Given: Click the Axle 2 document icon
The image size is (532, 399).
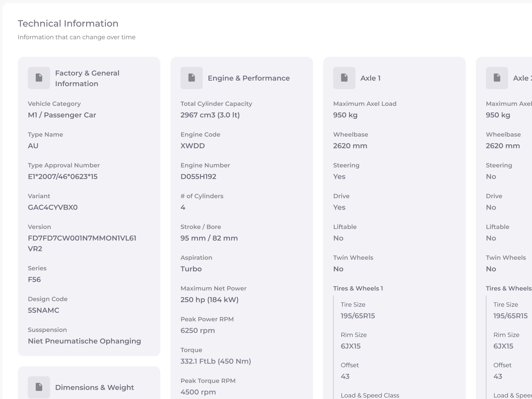Looking at the screenshot, I should click(497, 78).
